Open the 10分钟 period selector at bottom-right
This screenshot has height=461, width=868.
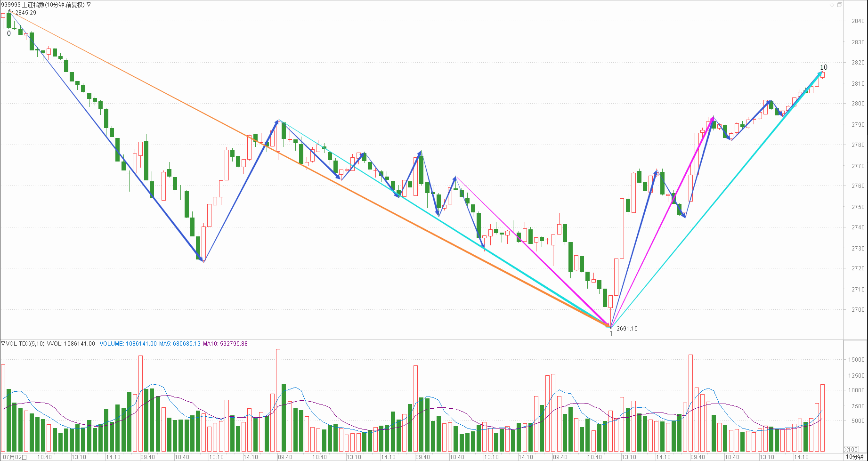854,457
